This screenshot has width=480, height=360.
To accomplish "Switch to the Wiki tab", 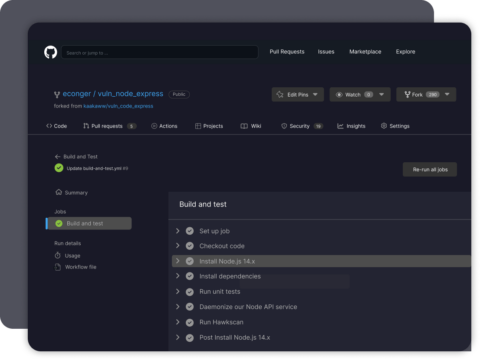I will pyautogui.click(x=251, y=126).
